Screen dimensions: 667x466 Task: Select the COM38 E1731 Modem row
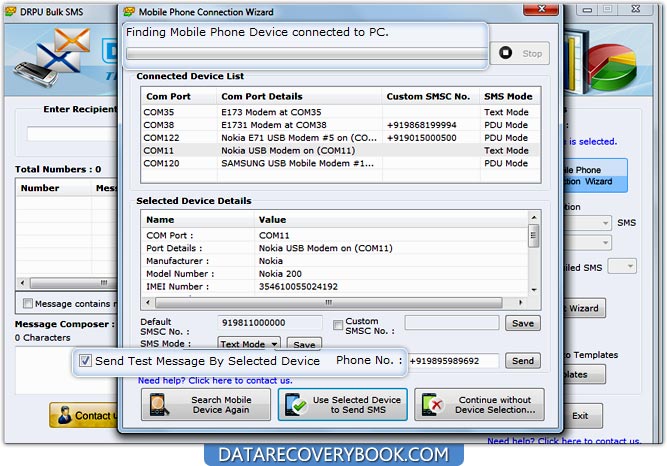(341, 125)
